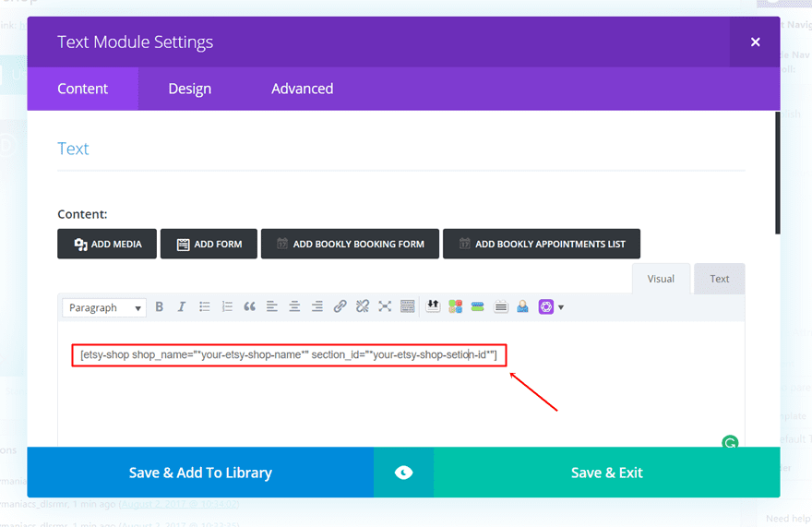Toggle preview with the eye button
The width and height of the screenshot is (812, 527).
403,473
